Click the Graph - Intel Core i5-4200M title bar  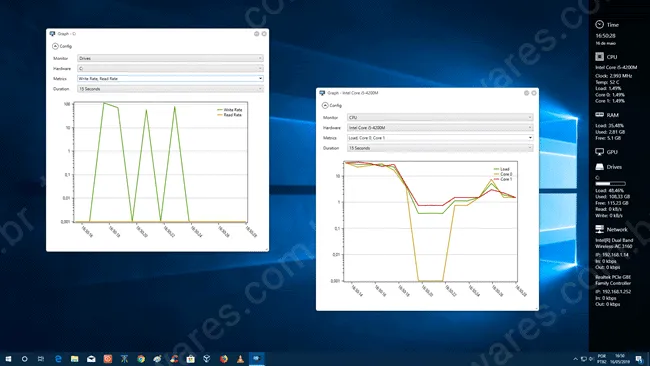(427, 93)
